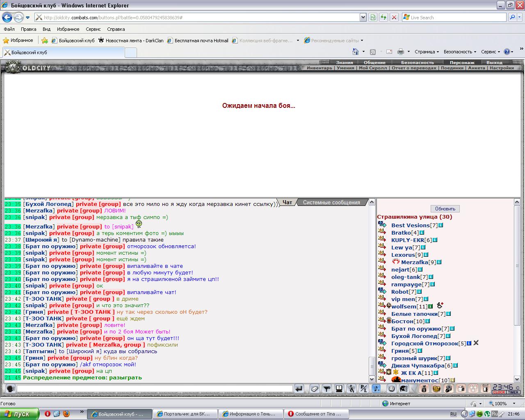Click the clan icon before Merzafka name
The height and width of the screenshot is (420, 525).
tap(396, 262)
